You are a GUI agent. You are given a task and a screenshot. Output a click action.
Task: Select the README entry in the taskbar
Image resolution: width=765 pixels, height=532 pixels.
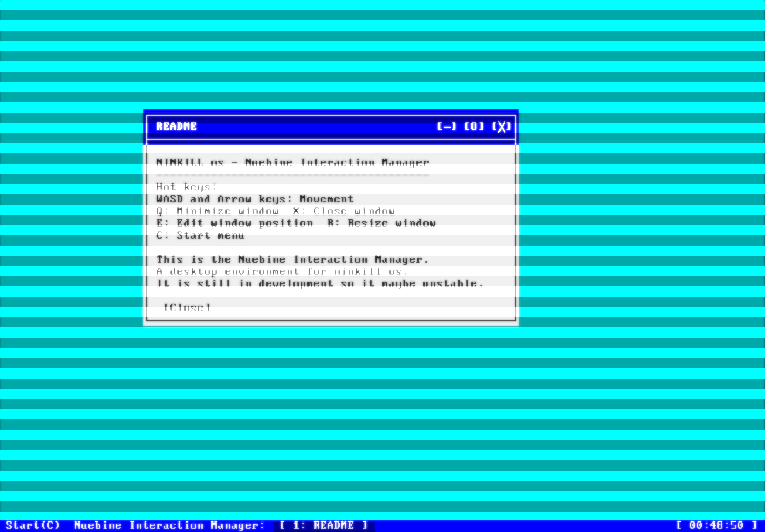pyautogui.click(x=323, y=525)
